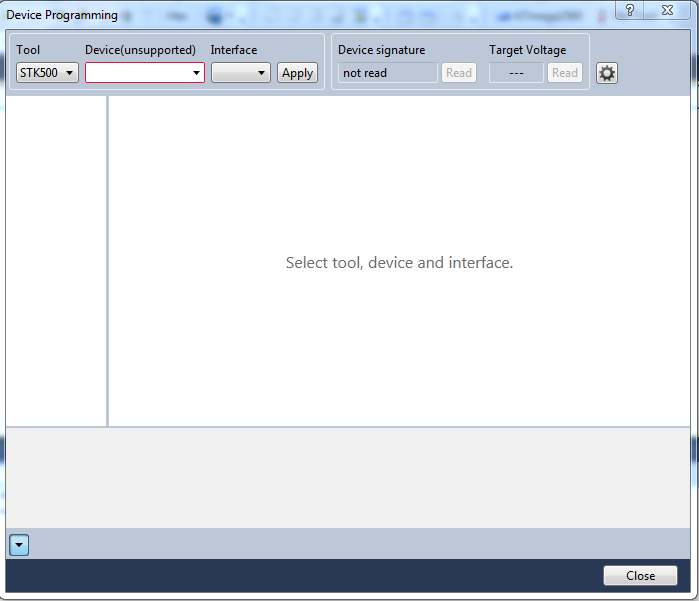Click the gray output log area
Screen dimensions: 699x601
tap(347, 478)
